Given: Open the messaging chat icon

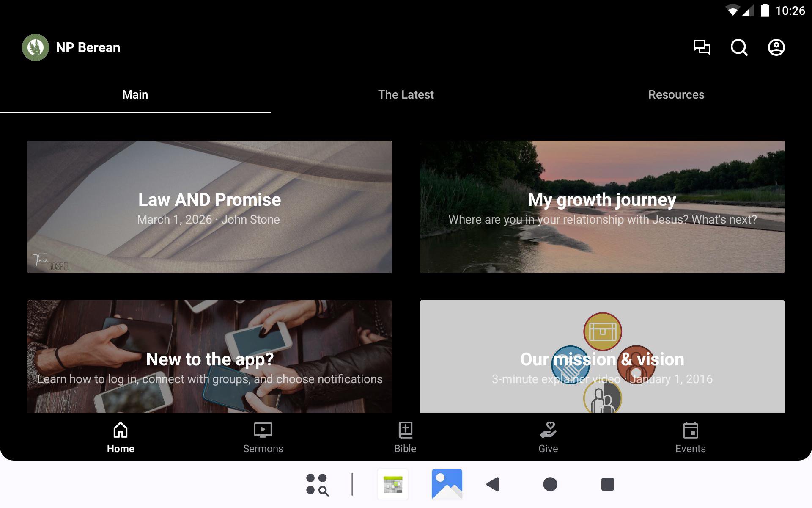Looking at the screenshot, I should [x=702, y=47].
